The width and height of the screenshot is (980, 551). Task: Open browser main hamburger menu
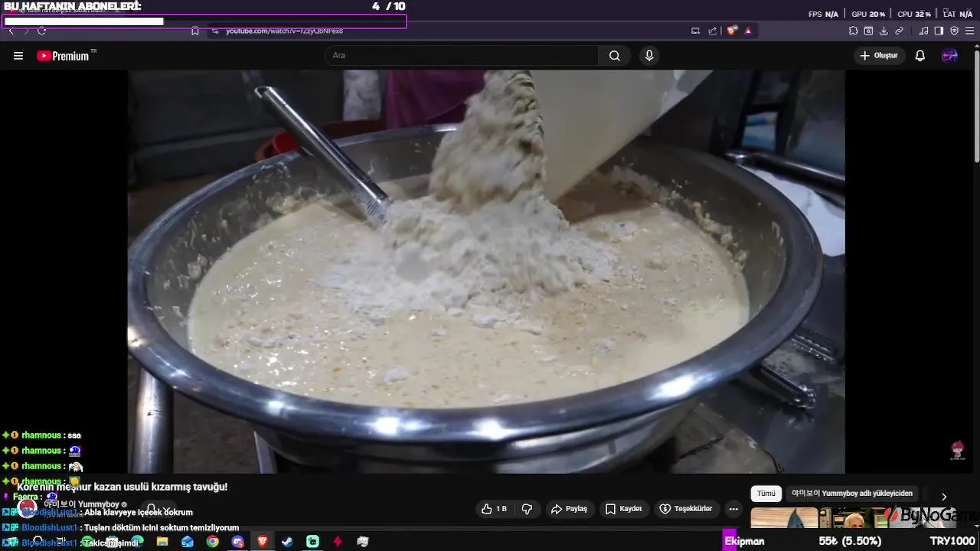point(969,31)
